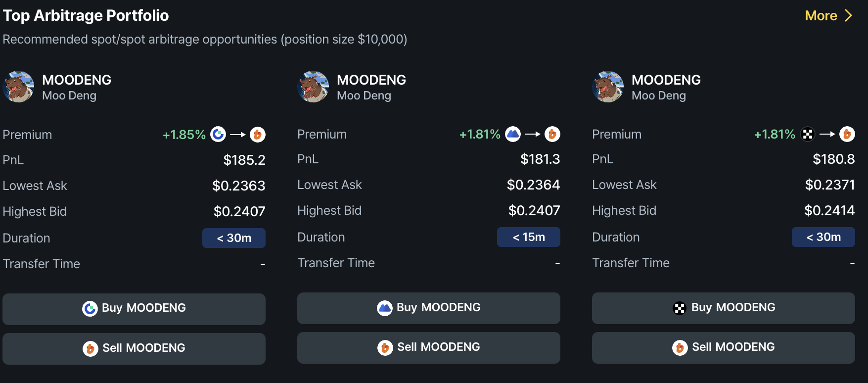Viewport: 868px width, 383px height.
Task: Click the arrow between exchanges in the third Premium row
Action: click(827, 134)
